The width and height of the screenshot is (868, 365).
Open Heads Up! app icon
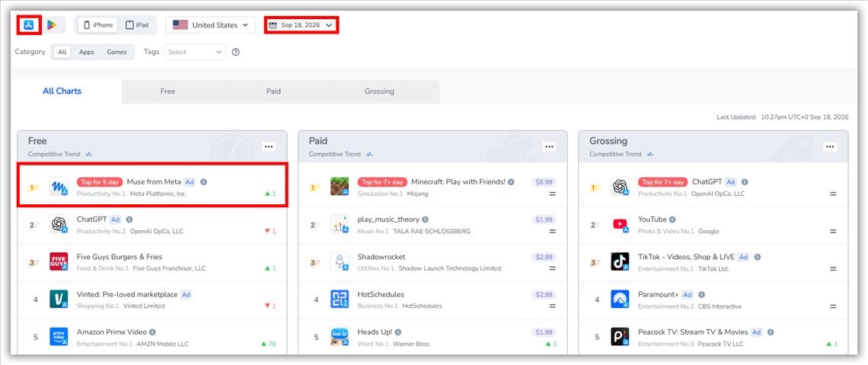(340, 337)
